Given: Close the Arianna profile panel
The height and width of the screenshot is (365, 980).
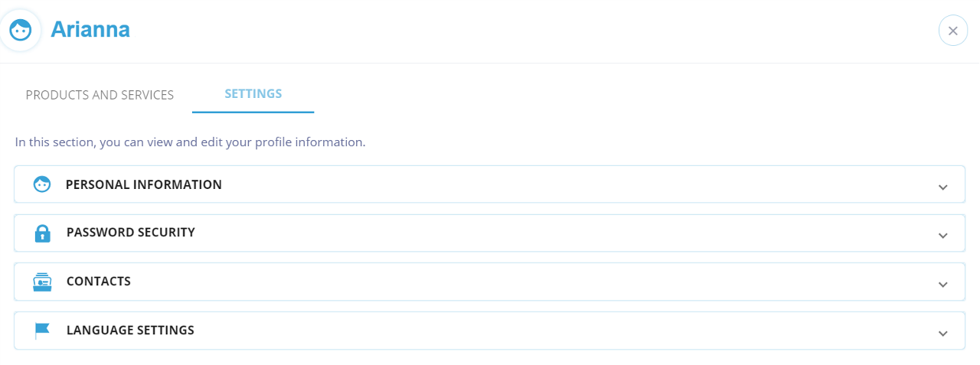Looking at the screenshot, I should (x=952, y=31).
